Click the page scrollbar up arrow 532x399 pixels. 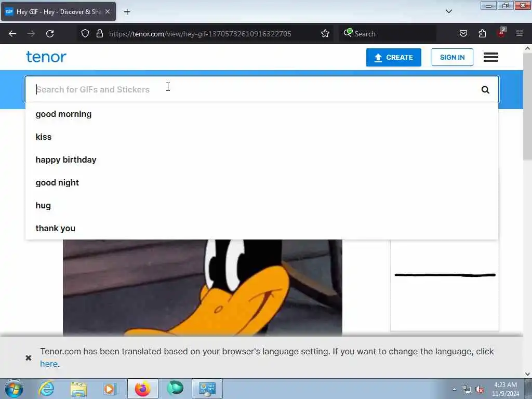pyautogui.click(x=527, y=48)
